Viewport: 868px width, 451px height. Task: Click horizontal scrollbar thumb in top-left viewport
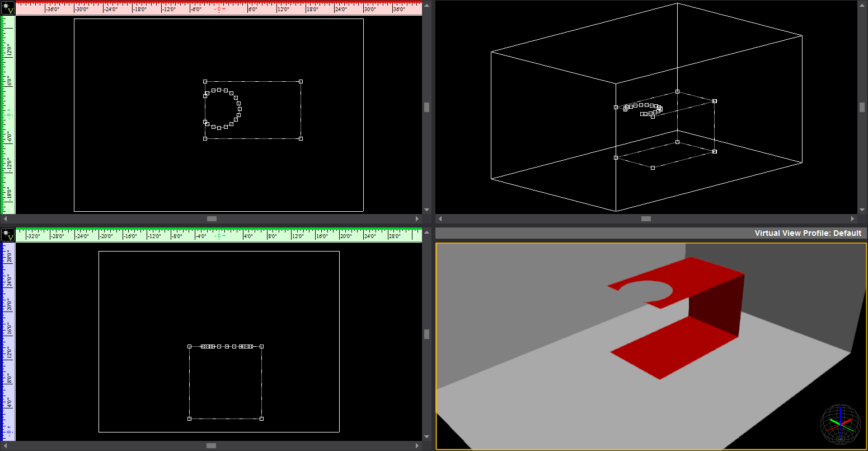coord(212,218)
